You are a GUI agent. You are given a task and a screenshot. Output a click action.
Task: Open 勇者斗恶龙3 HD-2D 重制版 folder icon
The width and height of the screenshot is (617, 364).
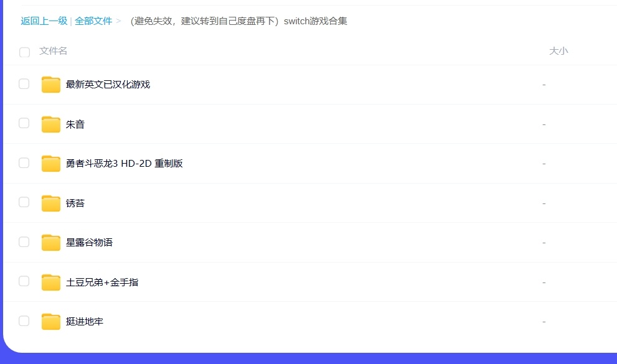tap(51, 164)
